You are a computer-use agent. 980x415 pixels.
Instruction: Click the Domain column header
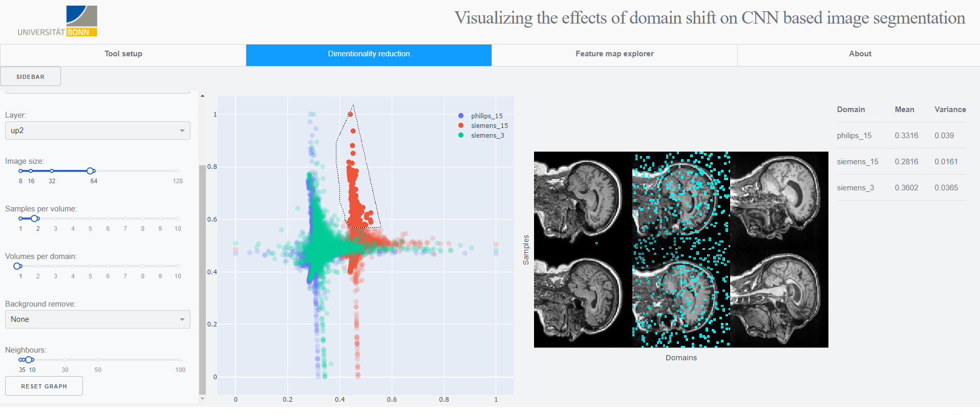[x=851, y=110]
